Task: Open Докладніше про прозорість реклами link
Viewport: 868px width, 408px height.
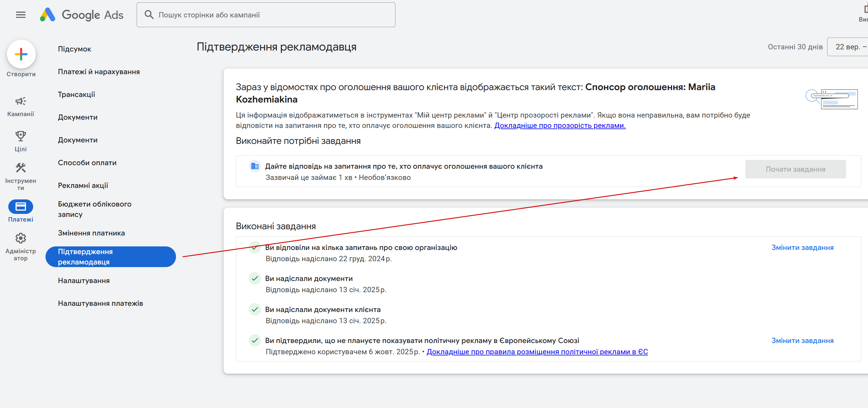Action: coord(560,126)
